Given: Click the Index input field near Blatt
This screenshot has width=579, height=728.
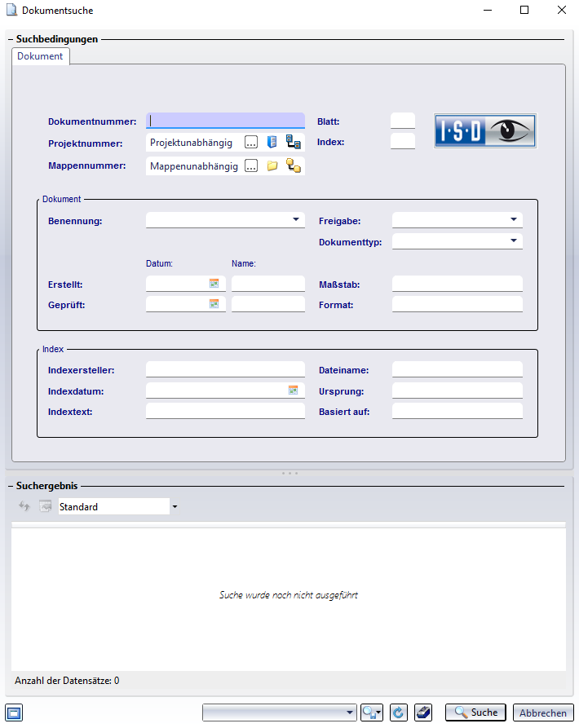Looking at the screenshot, I should (403, 141).
